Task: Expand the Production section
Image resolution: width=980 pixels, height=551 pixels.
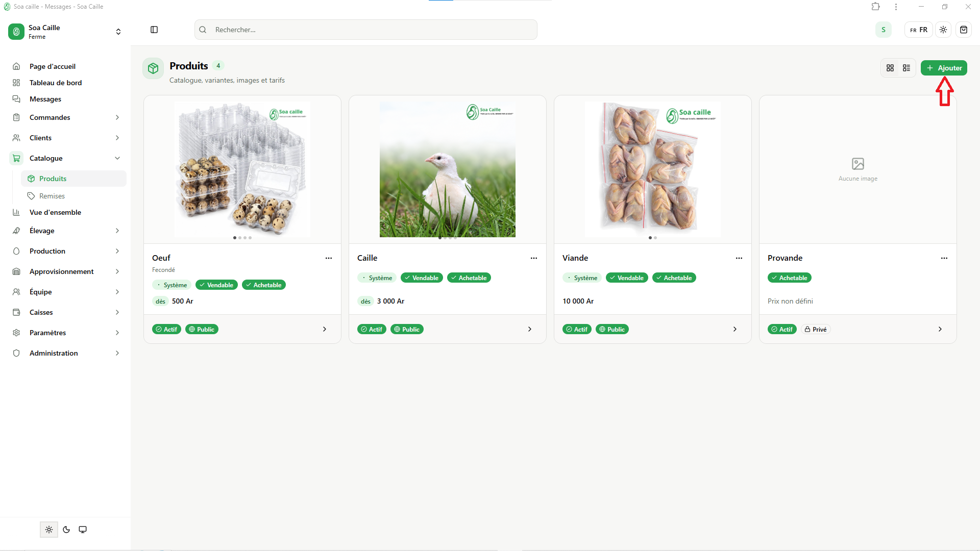Action: 65,251
